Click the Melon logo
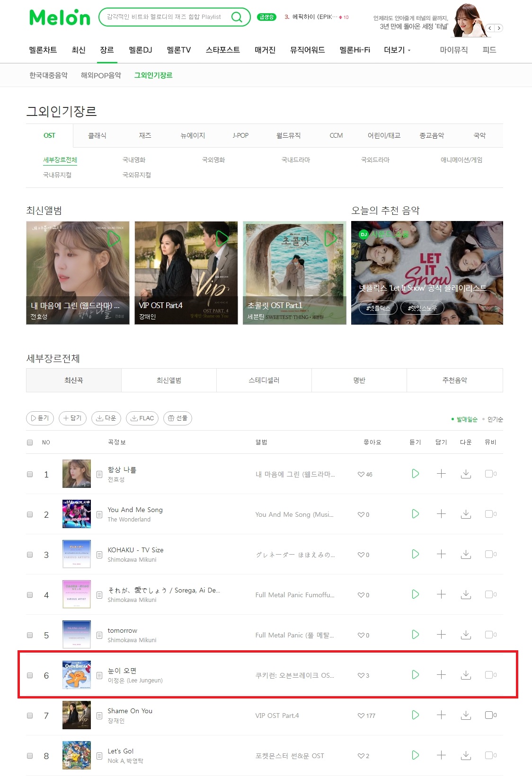Screen dimensions: 532x778 pos(60,18)
